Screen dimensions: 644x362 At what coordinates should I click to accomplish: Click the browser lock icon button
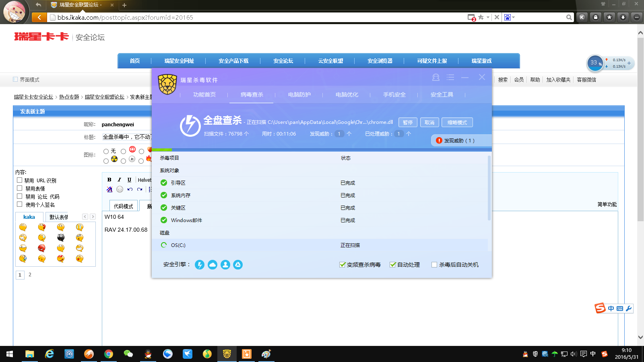click(x=596, y=17)
